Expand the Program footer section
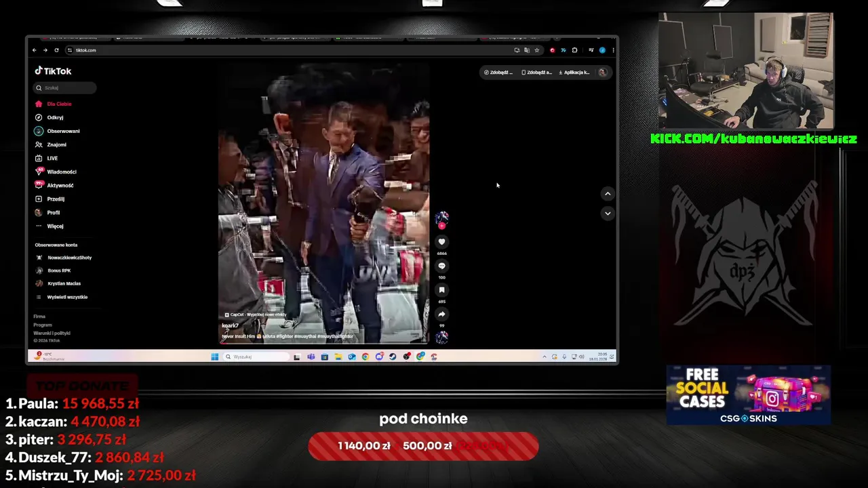 coord(43,325)
